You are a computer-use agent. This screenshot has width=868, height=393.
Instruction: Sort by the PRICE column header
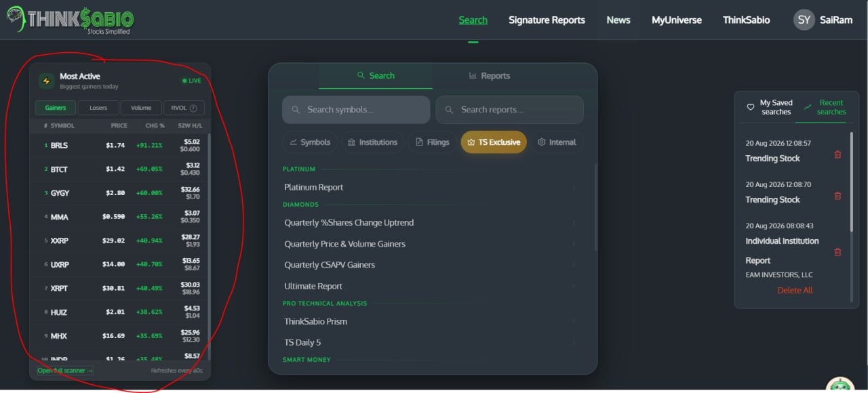click(x=119, y=126)
